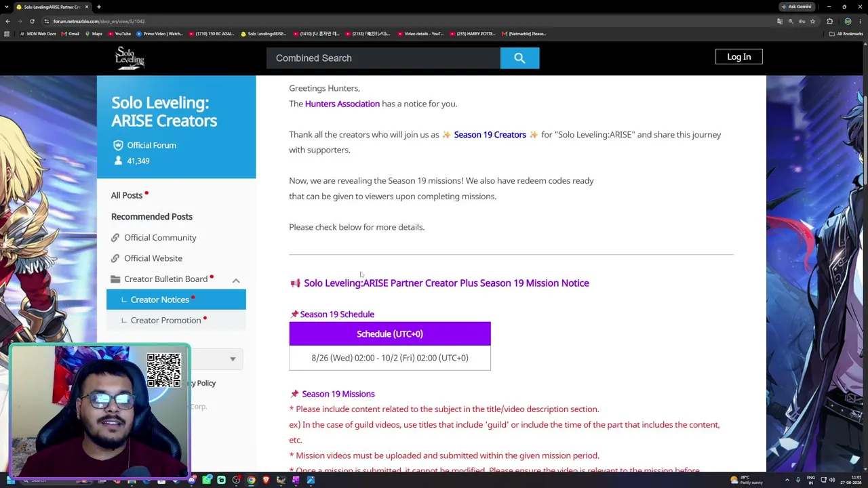Click the Schedule (UTC+0) table header
This screenshot has width=868, height=488.
coord(390,334)
